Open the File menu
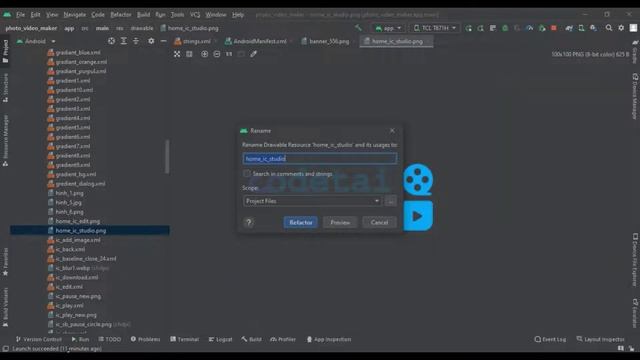The image size is (640, 360). point(20,14)
